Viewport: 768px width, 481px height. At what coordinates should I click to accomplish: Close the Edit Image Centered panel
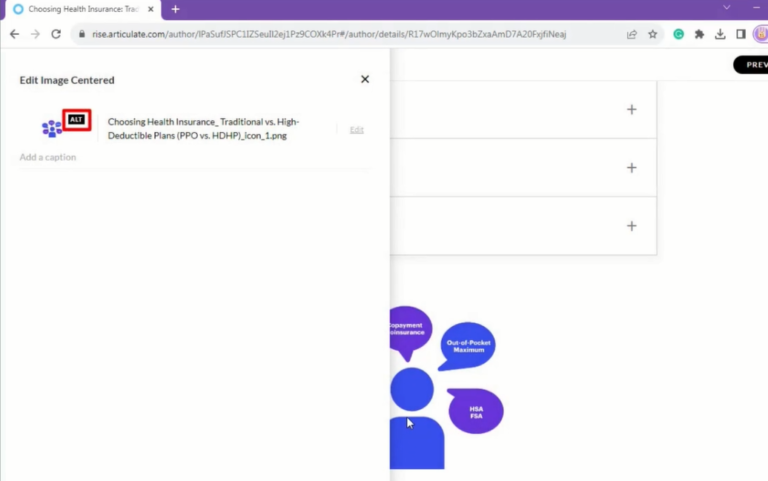(x=365, y=79)
